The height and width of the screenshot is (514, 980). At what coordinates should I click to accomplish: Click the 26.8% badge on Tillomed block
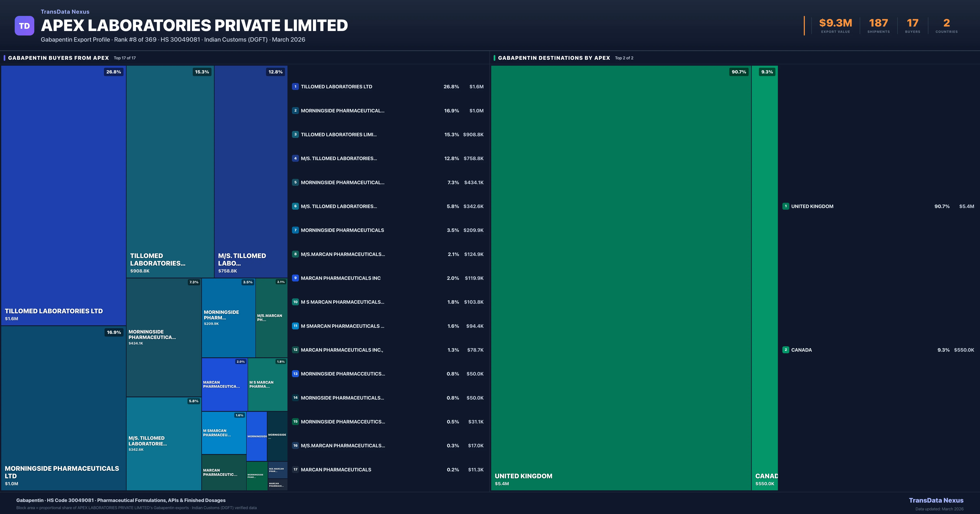[x=113, y=72]
